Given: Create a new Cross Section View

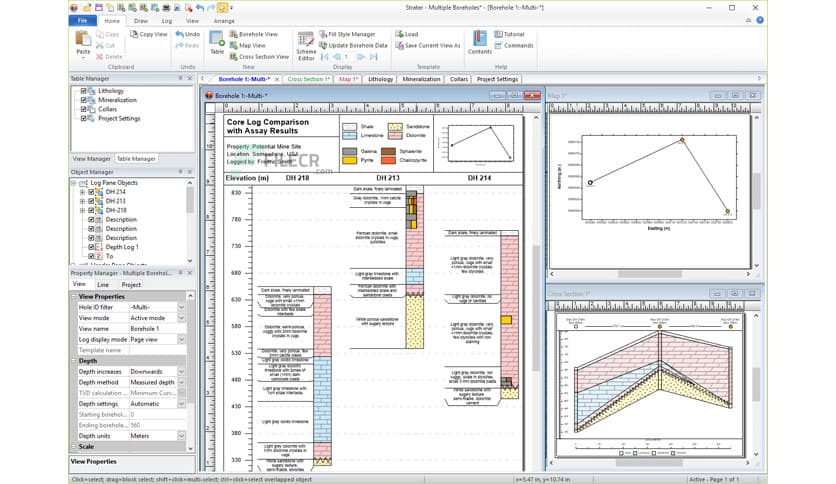Looking at the screenshot, I should (259, 57).
